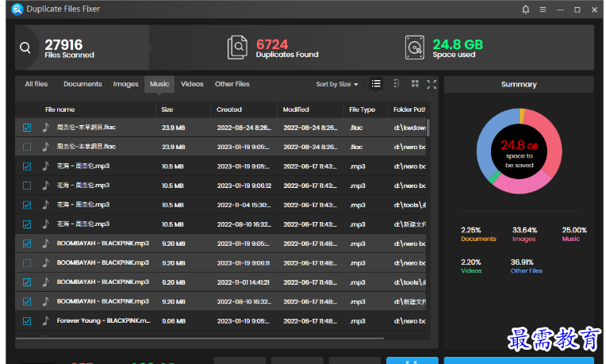This screenshot has width=606, height=364.
Task: Click music note icon of BOOMBAYAH created 9:06:11
Action: pyautogui.click(x=45, y=262)
